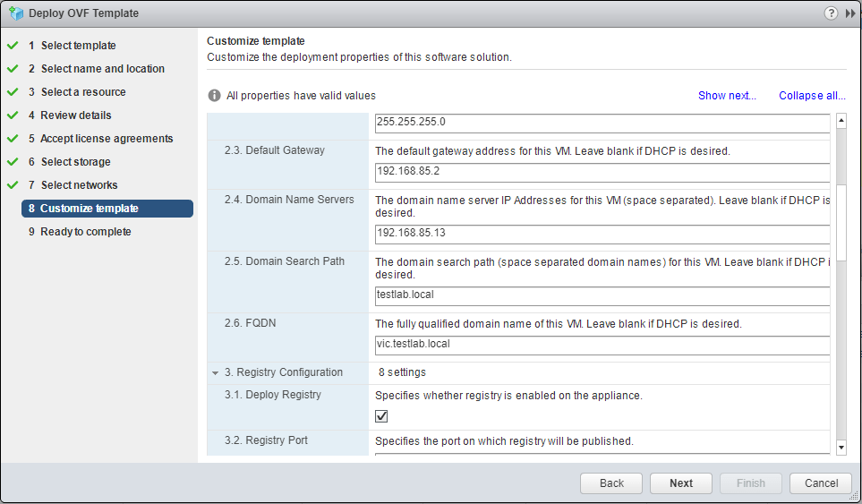Click the green checkmark beside Review details
This screenshot has width=862, height=504.
tap(13, 115)
